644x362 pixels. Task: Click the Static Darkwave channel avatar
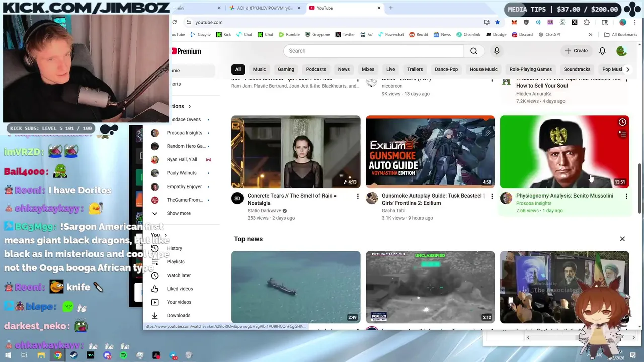237,198
